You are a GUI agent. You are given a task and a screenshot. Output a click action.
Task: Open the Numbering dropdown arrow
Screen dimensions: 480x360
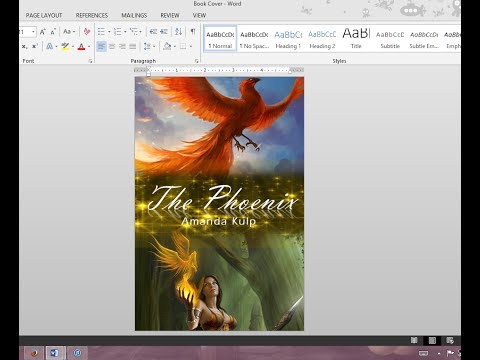125,32
